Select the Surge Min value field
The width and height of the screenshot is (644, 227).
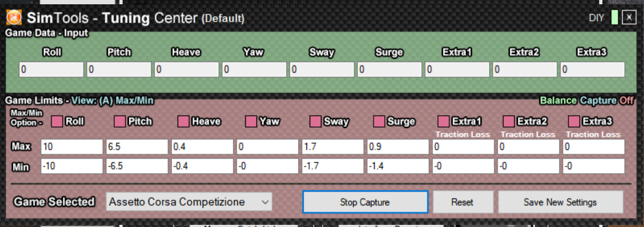(x=399, y=166)
